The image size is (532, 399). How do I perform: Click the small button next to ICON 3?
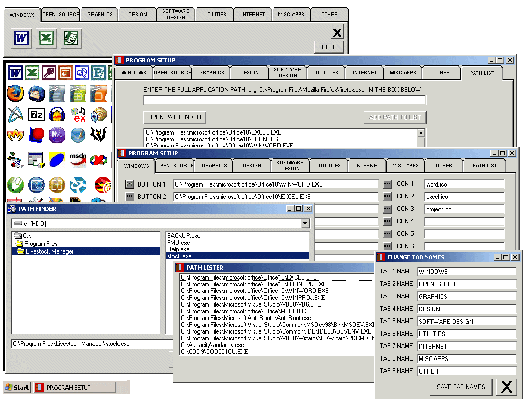pyautogui.click(x=387, y=209)
